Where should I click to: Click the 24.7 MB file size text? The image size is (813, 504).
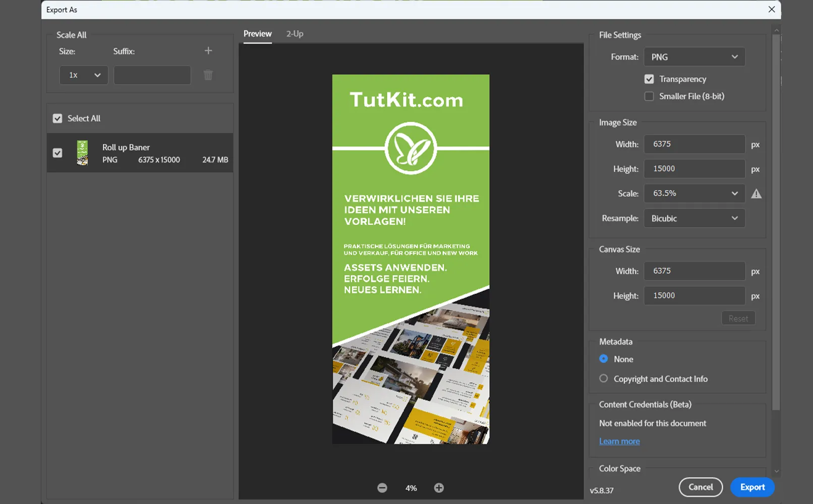[x=215, y=160]
